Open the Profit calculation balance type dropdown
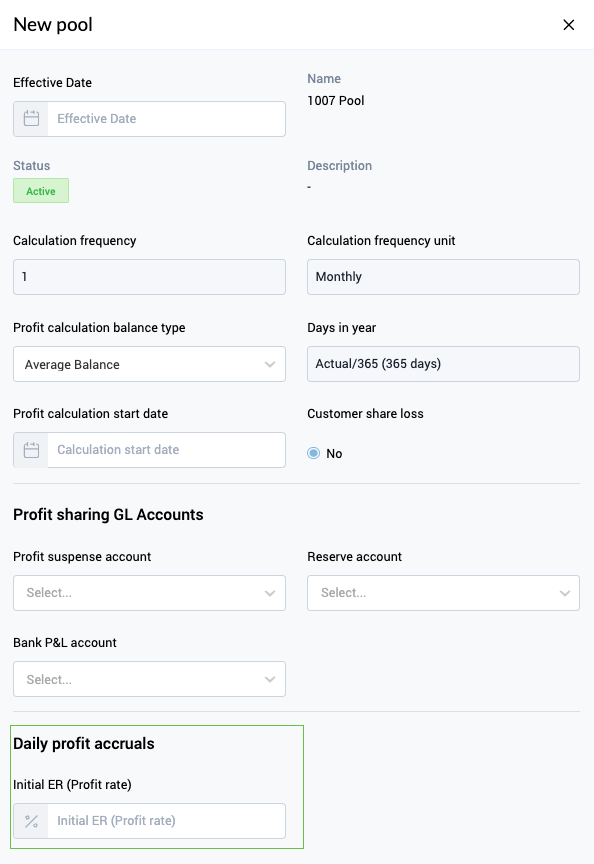This screenshot has height=864, width=594. [149, 363]
